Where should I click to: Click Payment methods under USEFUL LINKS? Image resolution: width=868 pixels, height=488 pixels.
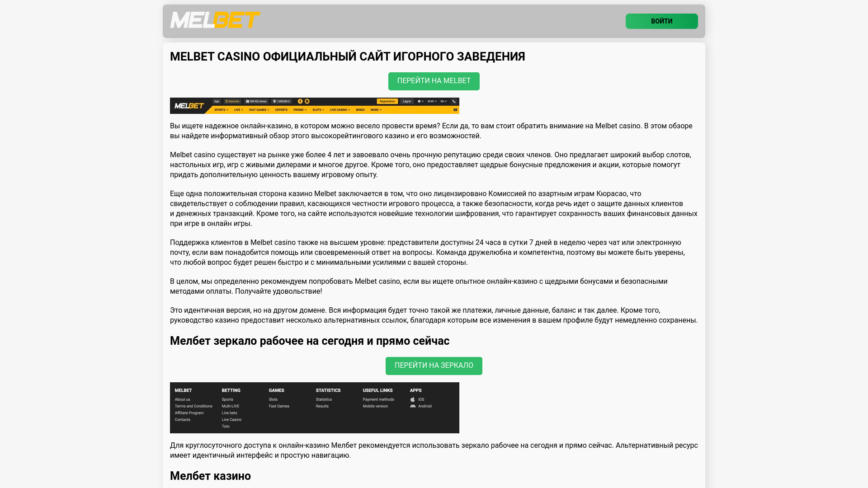(x=378, y=399)
